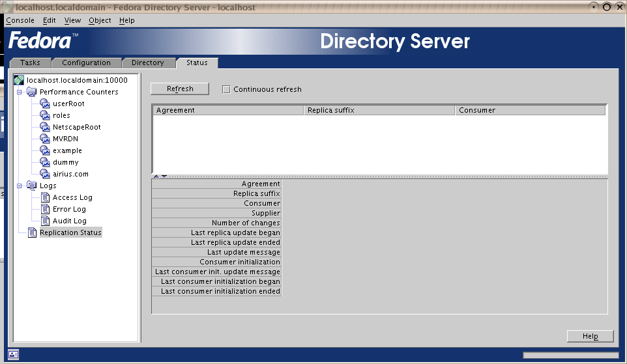Viewport: 627px width, 364px height.
Task: Enable the Continuous refresh checkbox
Action: pos(226,89)
